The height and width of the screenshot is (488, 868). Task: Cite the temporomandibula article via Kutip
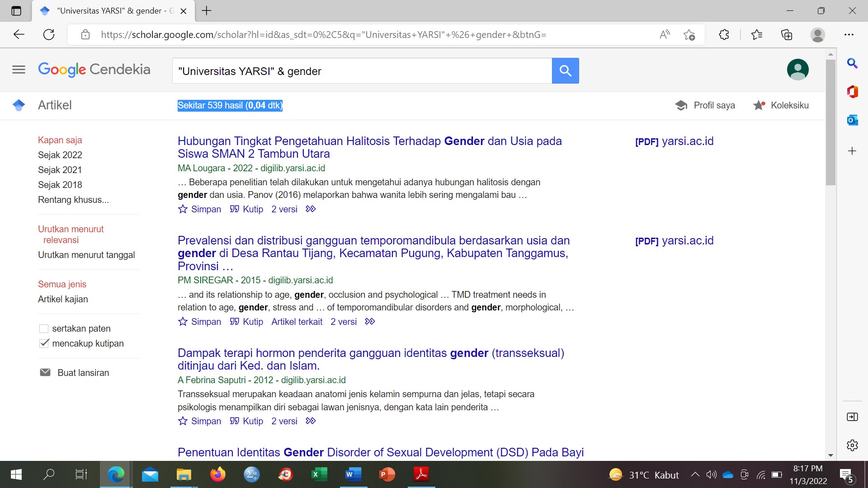[x=246, y=322]
